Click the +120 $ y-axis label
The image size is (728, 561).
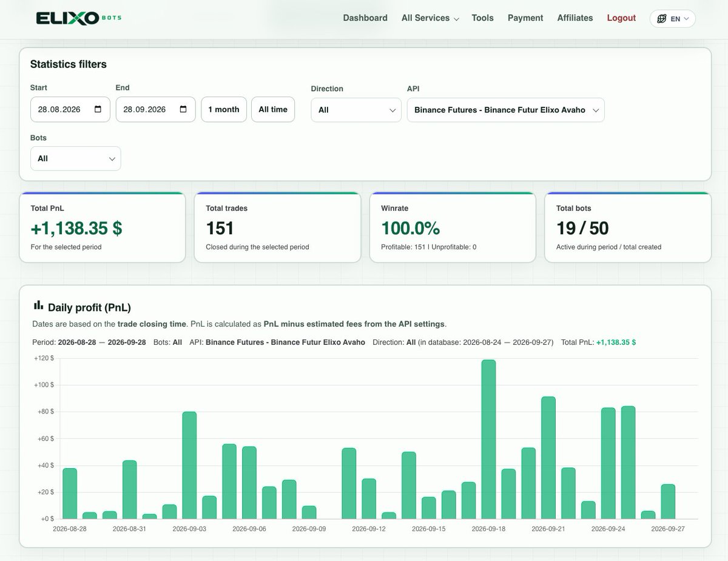pos(44,358)
